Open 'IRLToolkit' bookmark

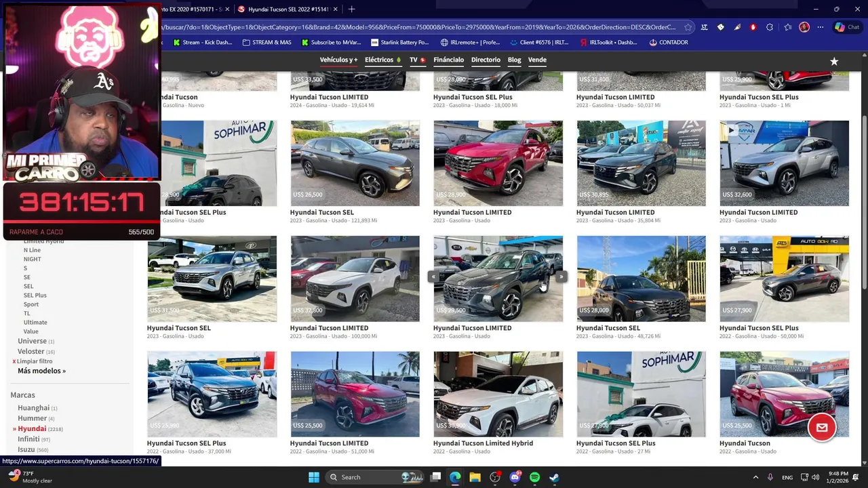pyautogui.click(x=608, y=42)
